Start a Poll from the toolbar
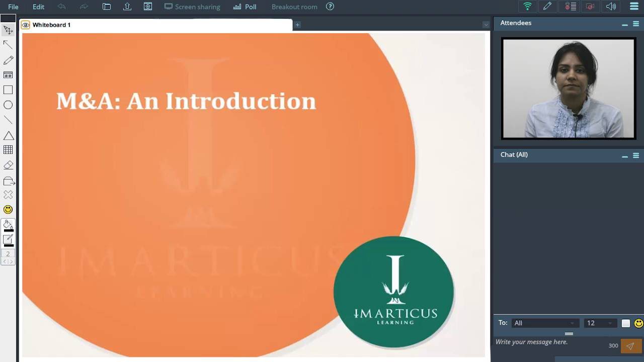644x362 pixels. click(245, 7)
